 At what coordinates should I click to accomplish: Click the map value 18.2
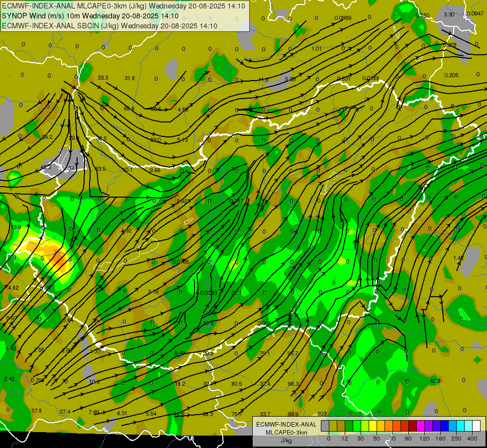pyautogui.click(x=180, y=384)
